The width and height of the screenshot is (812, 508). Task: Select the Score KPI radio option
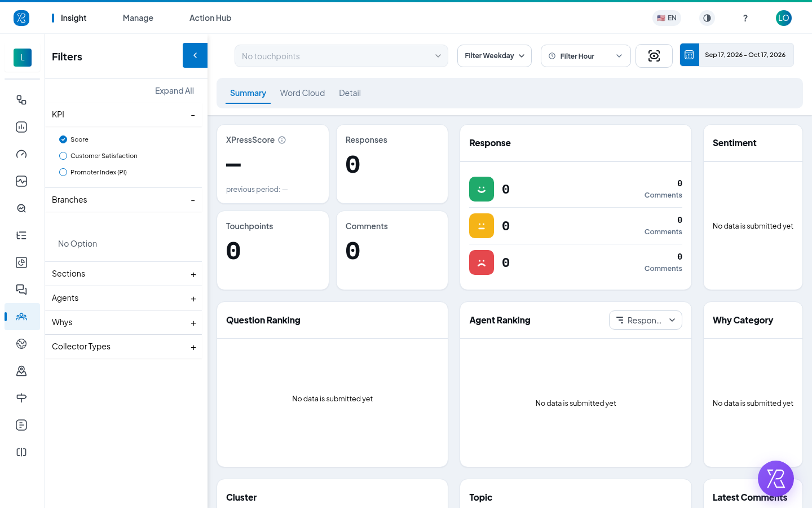[x=63, y=139]
